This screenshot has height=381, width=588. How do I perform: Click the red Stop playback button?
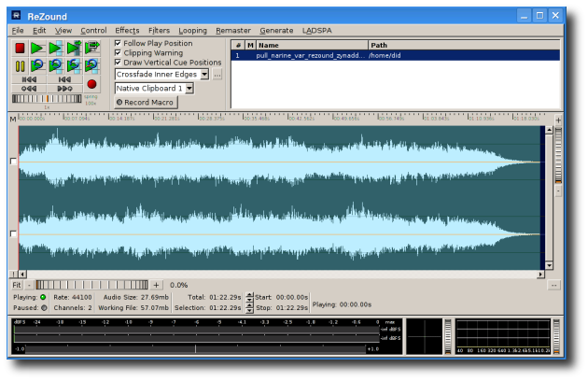tap(20, 48)
